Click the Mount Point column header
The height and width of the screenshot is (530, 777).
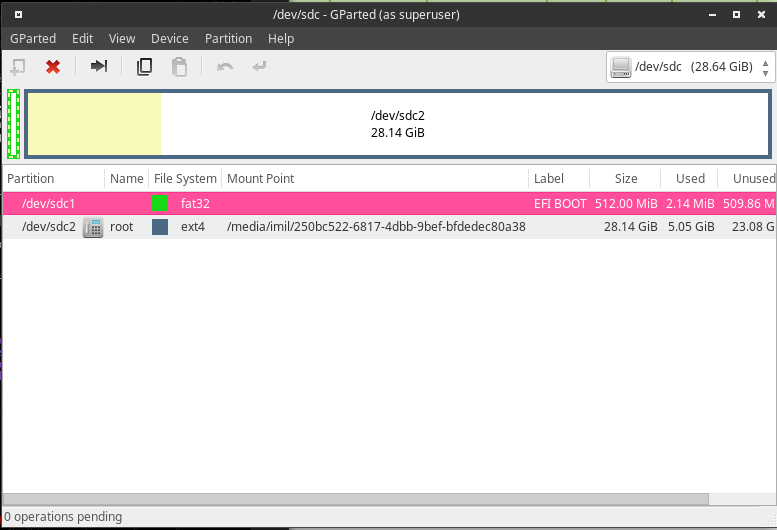(261, 178)
